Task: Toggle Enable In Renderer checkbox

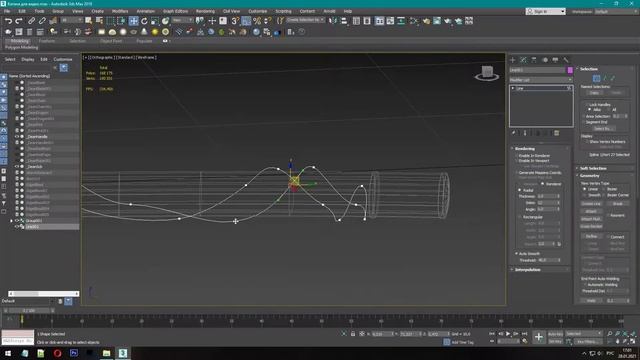Action: point(516,156)
